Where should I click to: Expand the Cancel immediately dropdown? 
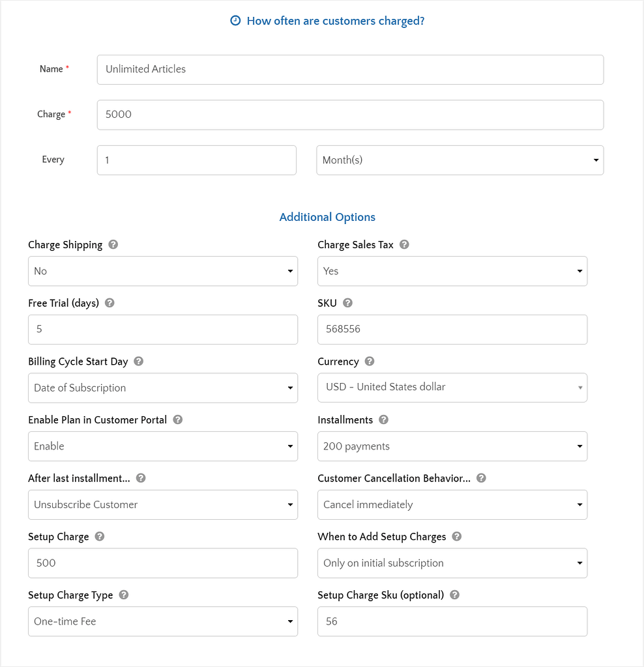(x=452, y=505)
